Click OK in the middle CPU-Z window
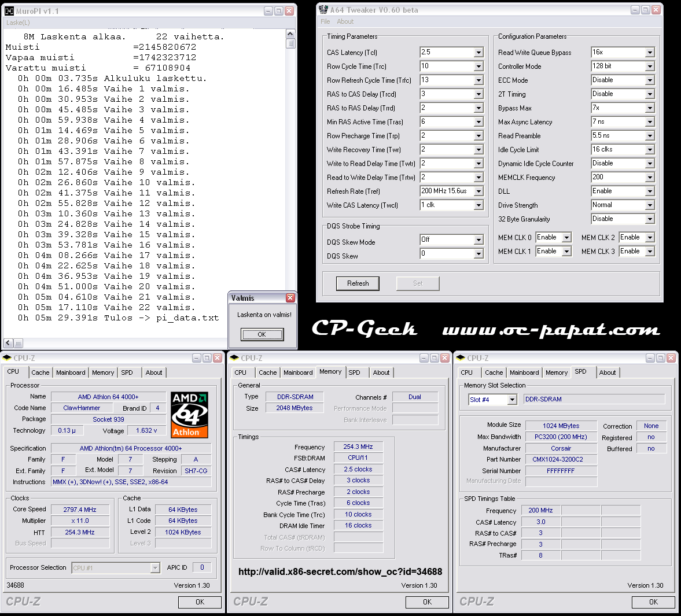The width and height of the screenshot is (681, 616). [428, 602]
